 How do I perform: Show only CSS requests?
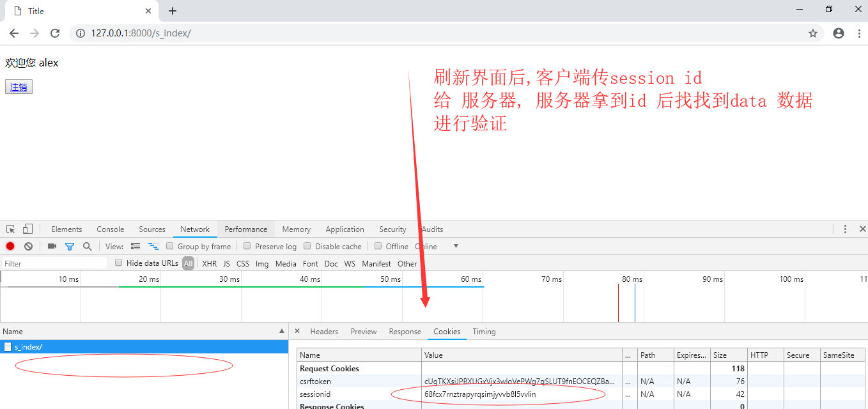(x=243, y=263)
